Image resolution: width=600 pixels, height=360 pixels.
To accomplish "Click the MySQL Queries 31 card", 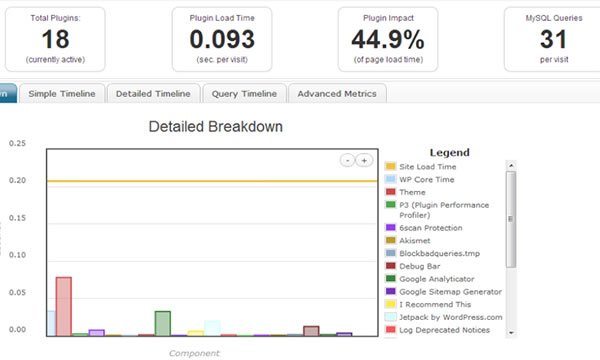I will (x=553, y=39).
